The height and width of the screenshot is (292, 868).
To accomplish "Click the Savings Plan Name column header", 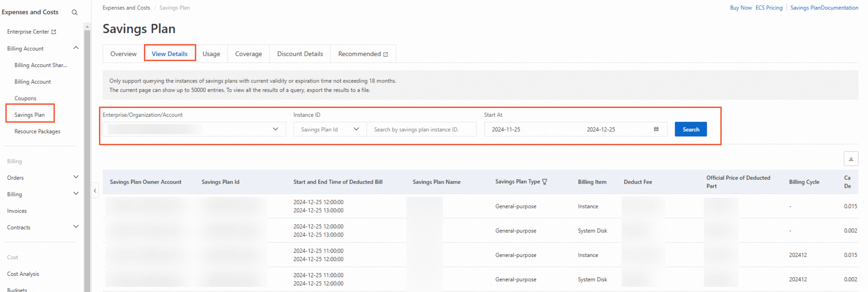I will click(436, 182).
